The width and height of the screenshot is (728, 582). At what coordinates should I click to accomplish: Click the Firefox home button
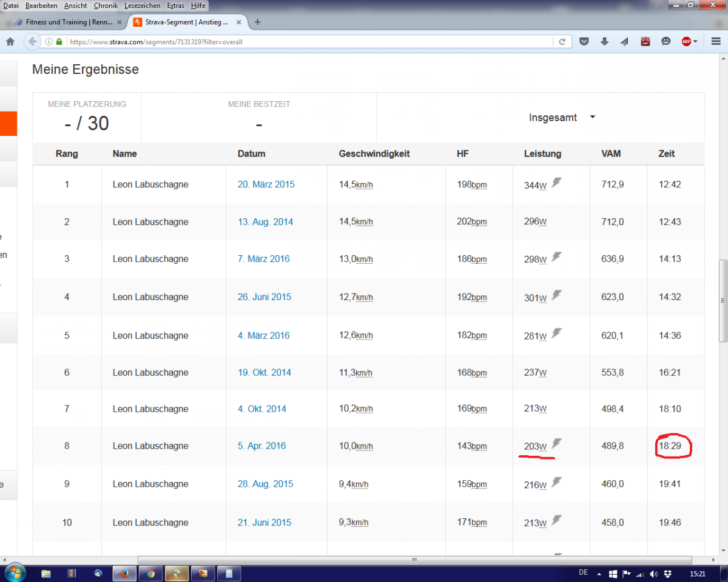click(x=10, y=42)
